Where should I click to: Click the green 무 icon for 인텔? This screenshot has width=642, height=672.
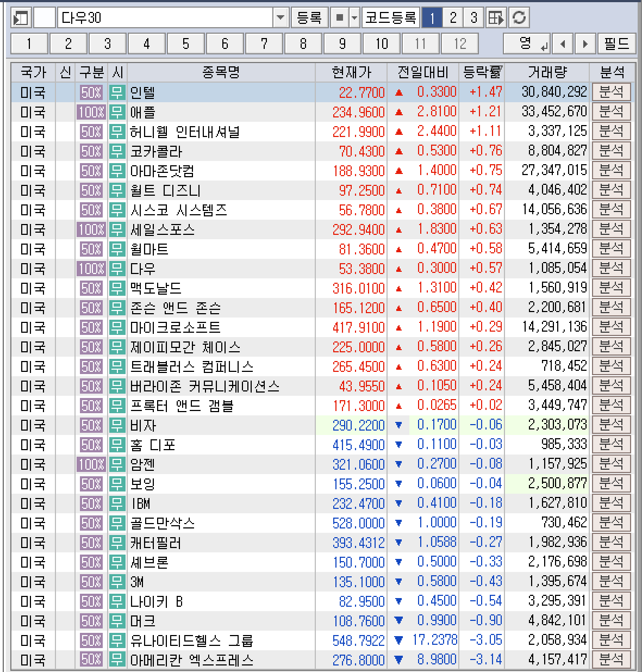tap(117, 92)
